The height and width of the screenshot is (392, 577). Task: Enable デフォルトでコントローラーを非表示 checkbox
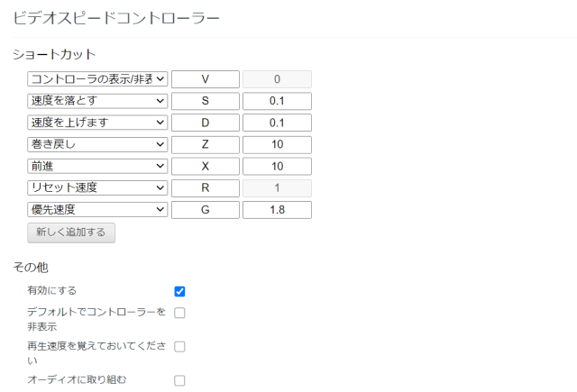point(179,313)
